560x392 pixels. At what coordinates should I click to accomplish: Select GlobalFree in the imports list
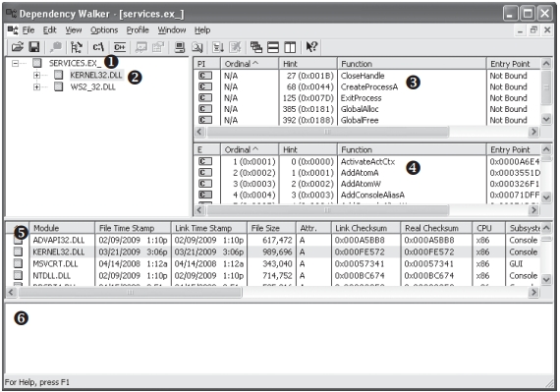coord(360,120)
